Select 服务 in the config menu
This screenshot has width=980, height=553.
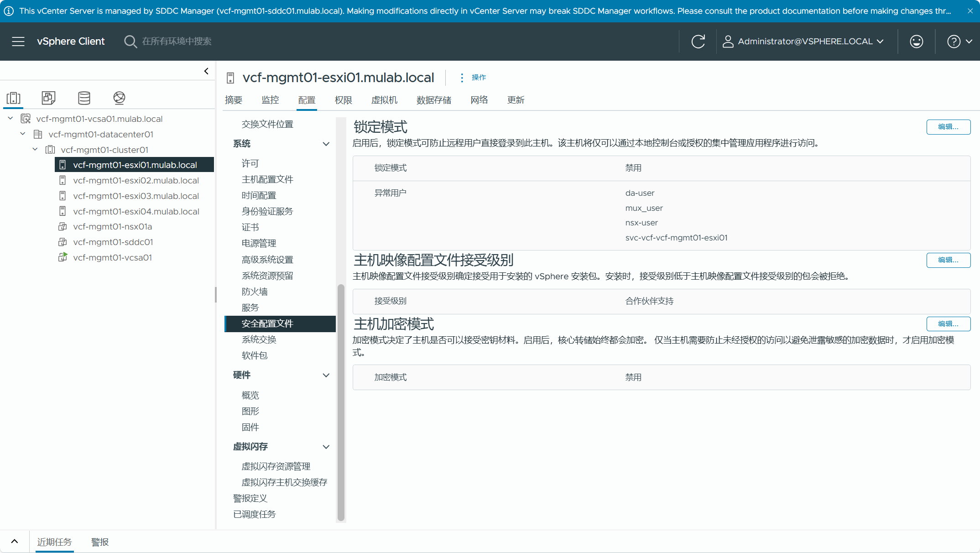click(250, 308)
